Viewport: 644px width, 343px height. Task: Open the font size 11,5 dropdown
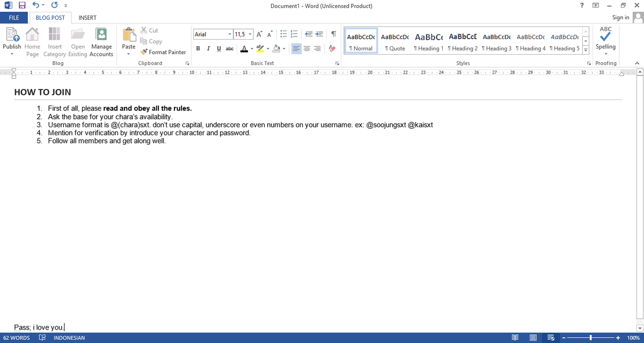coord(250,34)
